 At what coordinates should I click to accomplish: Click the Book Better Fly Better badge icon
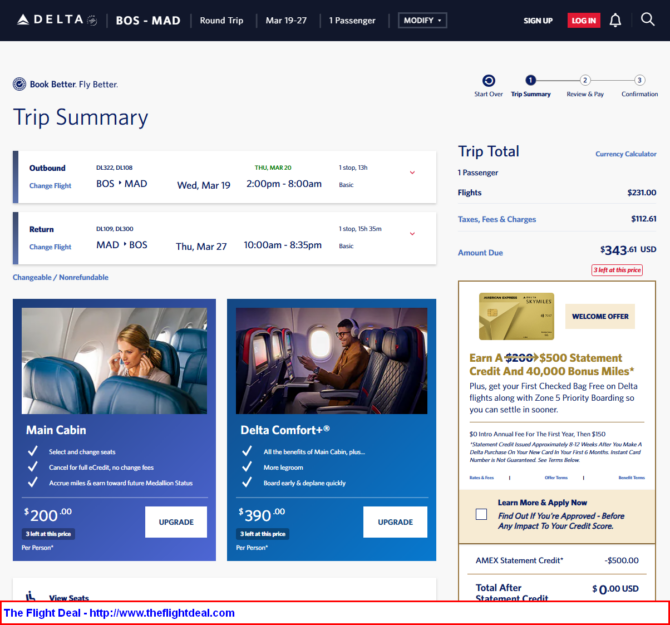[19, 84]
